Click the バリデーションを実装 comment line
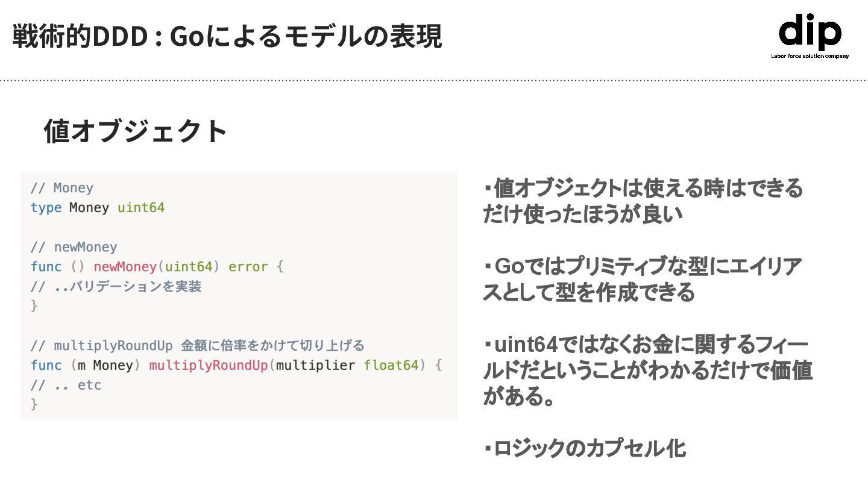The height and width of the screenshot is (488, 868). (x=116, y=287)
